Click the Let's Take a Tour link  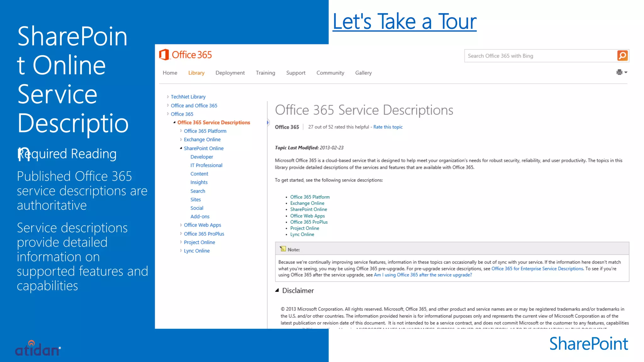(404, 21)
